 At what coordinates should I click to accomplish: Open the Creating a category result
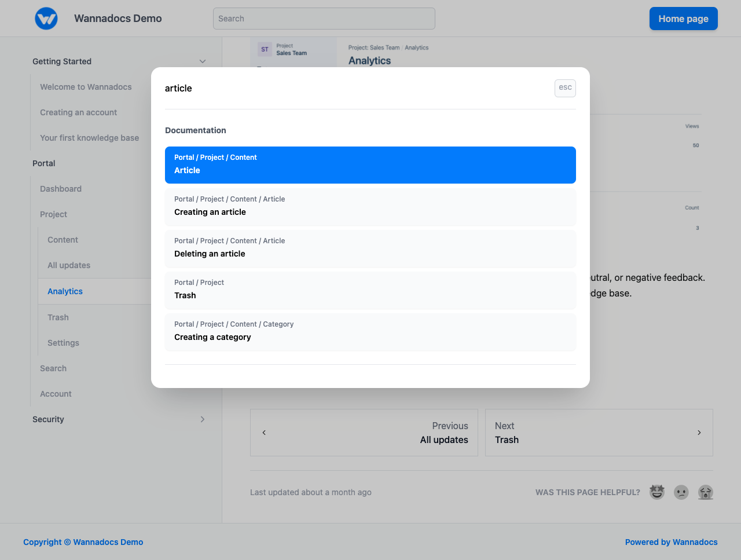(370, 332)
